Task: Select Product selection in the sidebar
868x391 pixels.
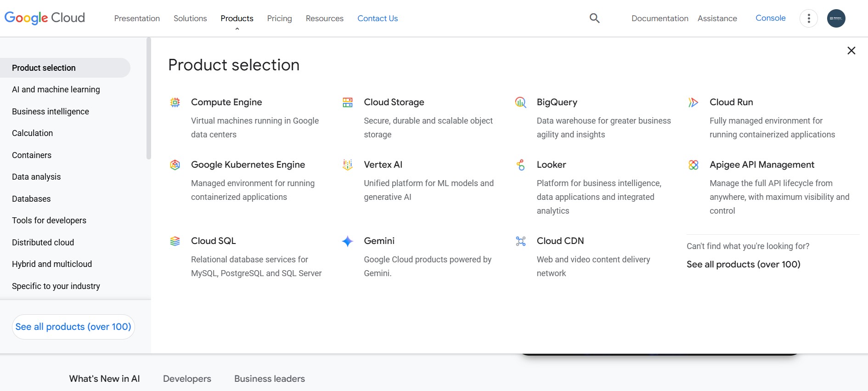Action: (x=65, y=68)
